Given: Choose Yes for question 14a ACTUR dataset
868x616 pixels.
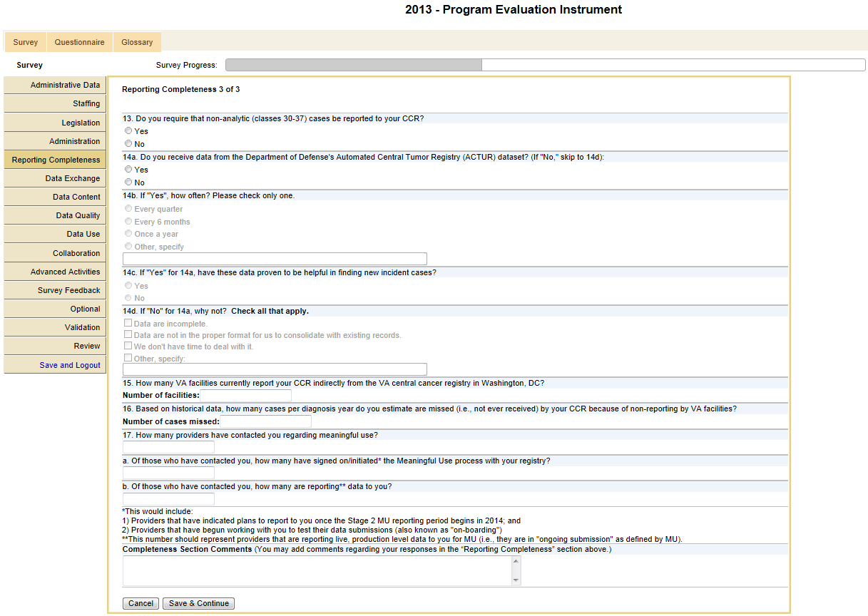Looking at the screenshot, I should tap(128, 170).
